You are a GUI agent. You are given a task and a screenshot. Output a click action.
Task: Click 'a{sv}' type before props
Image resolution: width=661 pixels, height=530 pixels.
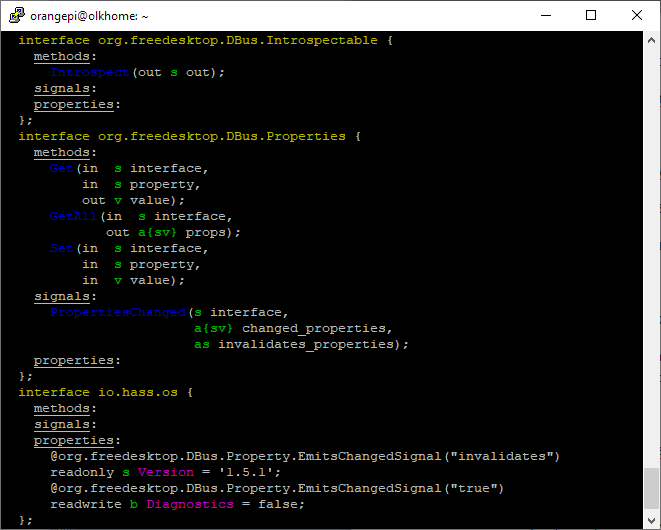point(157,233)
